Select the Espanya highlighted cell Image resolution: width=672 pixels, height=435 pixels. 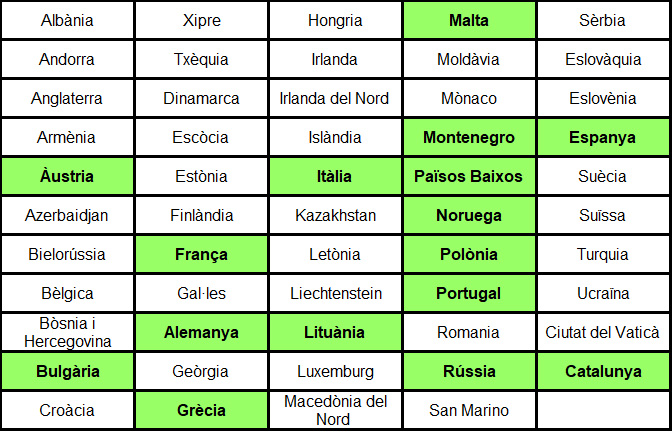tap(603, 137)
